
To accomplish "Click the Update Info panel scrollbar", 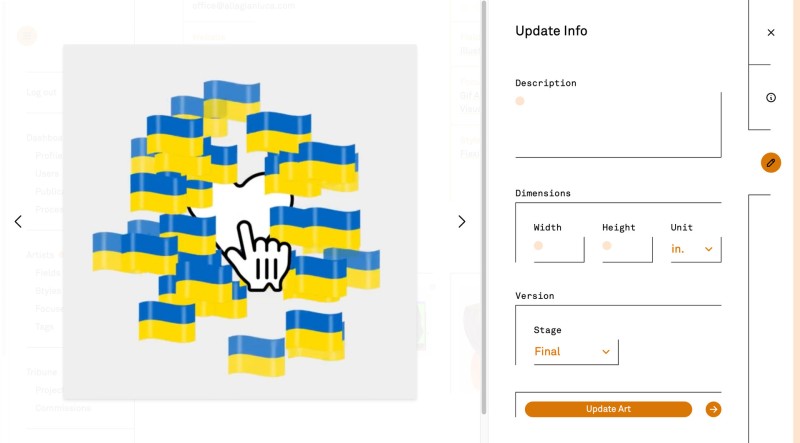I will pos(485,200).
